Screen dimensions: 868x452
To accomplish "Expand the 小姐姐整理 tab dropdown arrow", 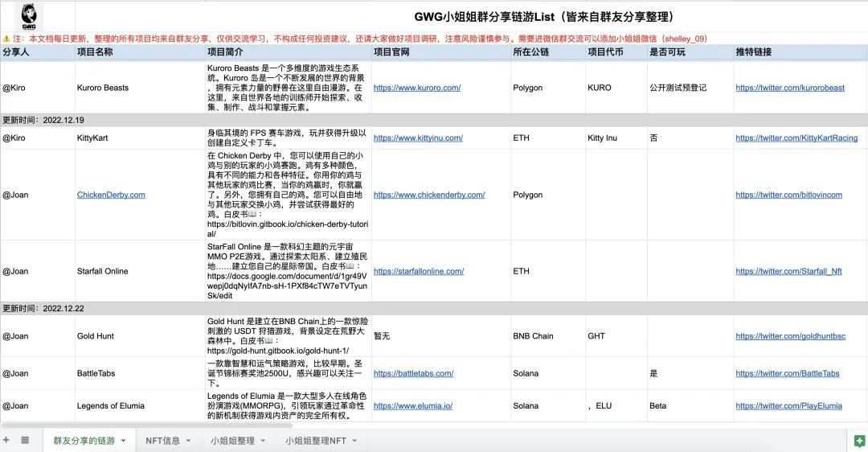I will pyautogui.click(x=263, y=441).
